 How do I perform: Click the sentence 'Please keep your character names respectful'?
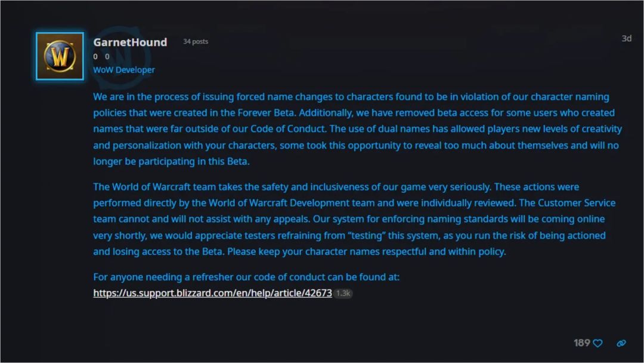[366, 251]
